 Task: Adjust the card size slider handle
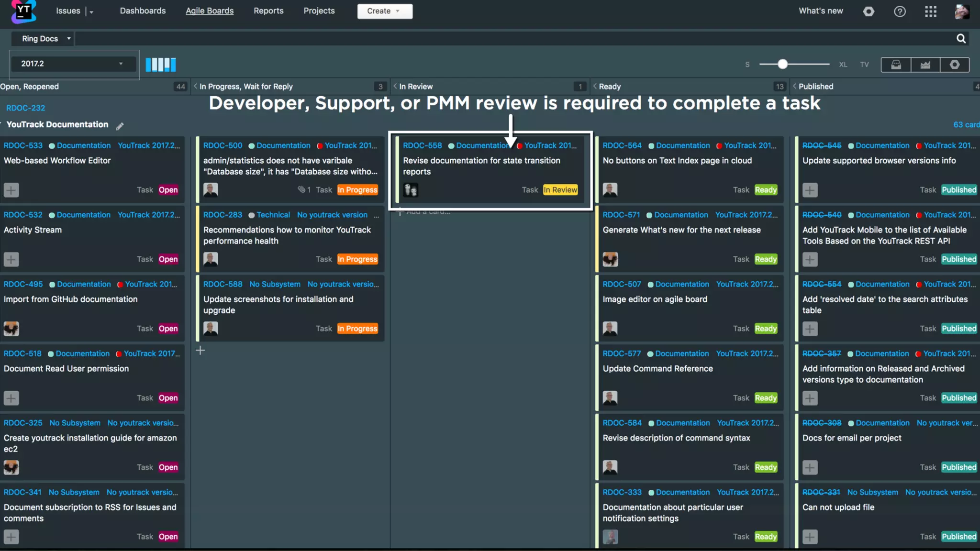point(782,64)
